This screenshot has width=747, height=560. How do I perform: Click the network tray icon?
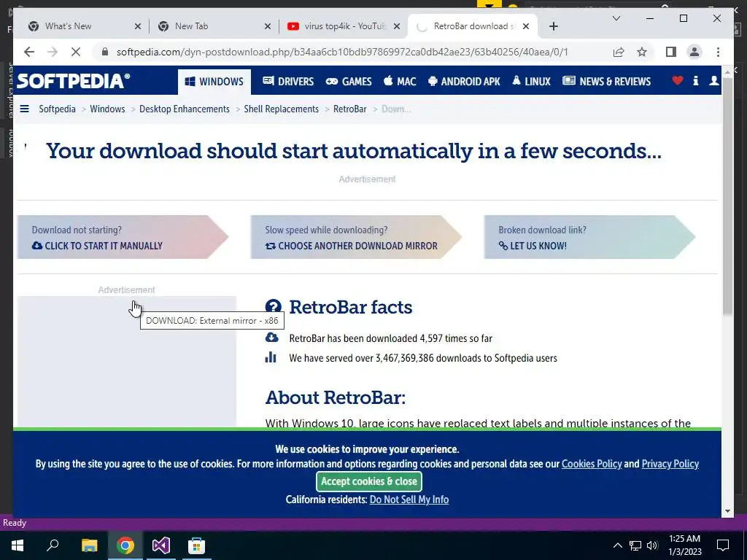point(635,545)
